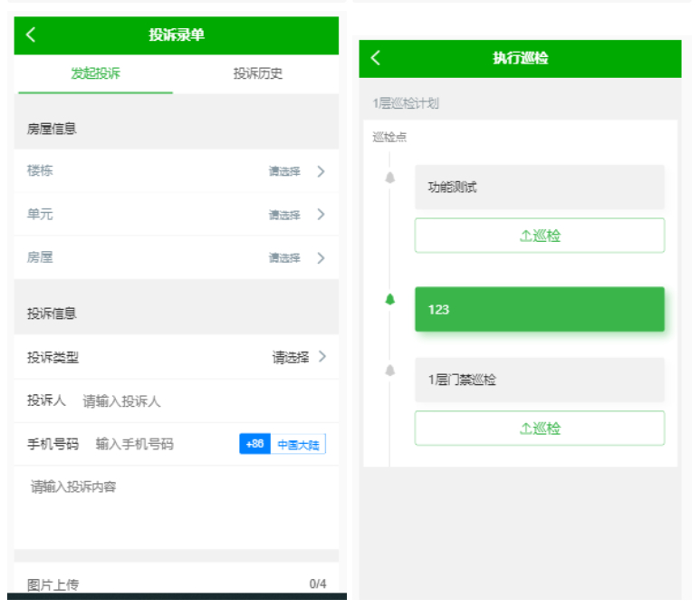The image size is (700, 608).
Task: Click the bell icon beside 功能测试
Action: [390, 178]
